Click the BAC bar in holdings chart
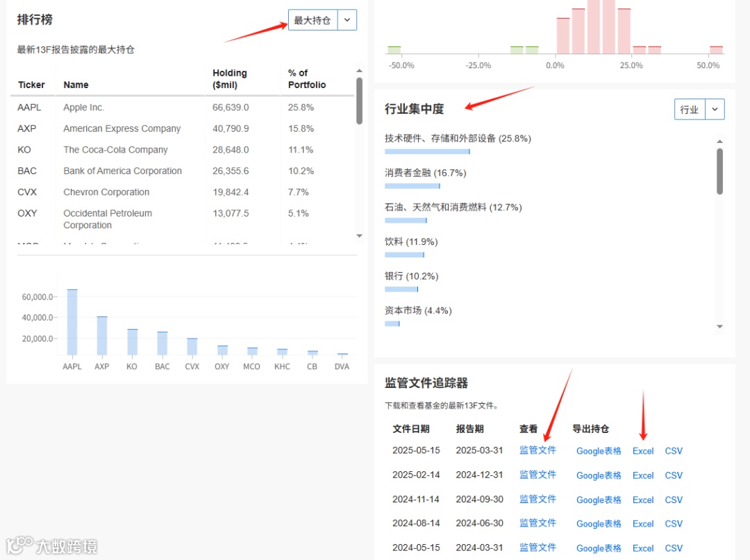750x560 pixels. (x=162, y=343)
